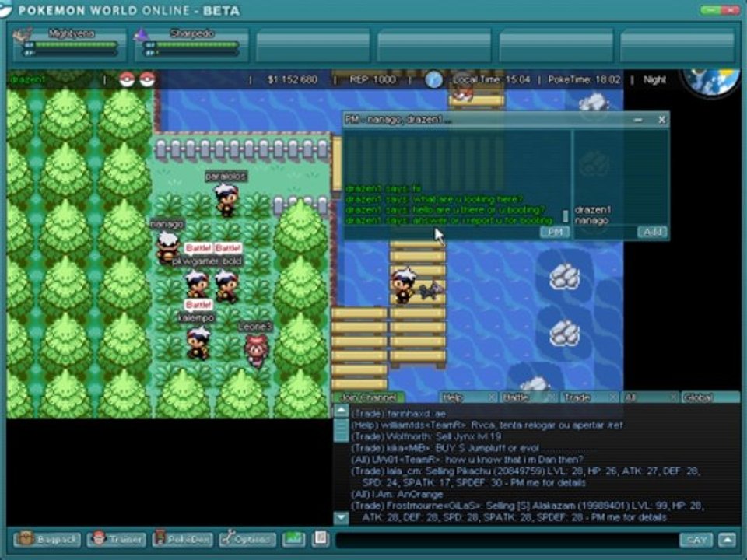Screen dimensions: 747x560
Task: Click the night moon globe icon
Action: pos(710,81)
